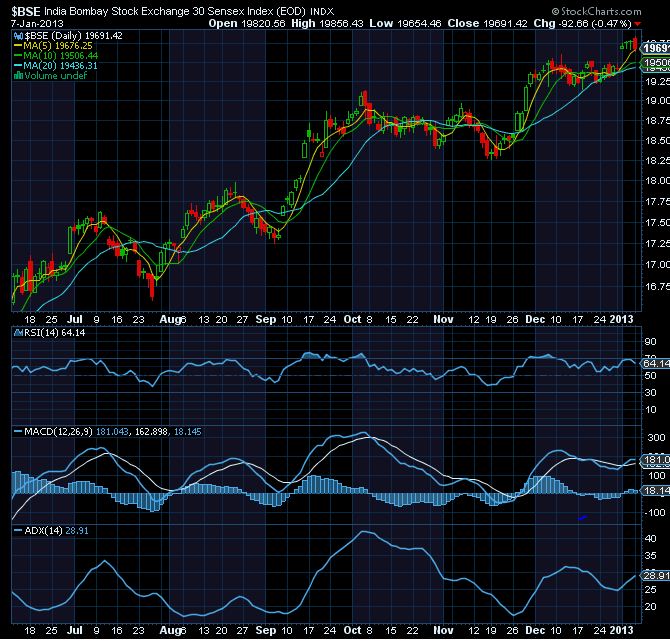
Task: Click the MACD value 181.043
Action: pyautogui.click(x=112, y=432)
